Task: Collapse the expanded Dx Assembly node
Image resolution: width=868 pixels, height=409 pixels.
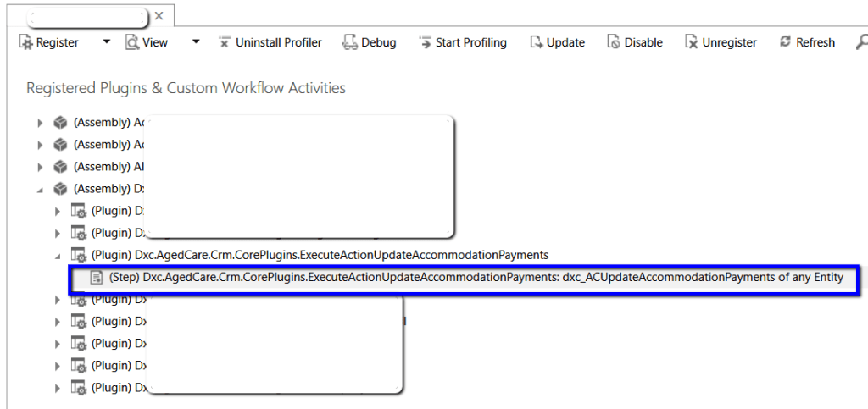Action: click(40, 189)
